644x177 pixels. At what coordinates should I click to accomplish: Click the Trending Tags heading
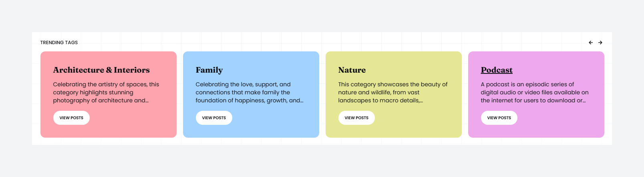coord(59,43)
